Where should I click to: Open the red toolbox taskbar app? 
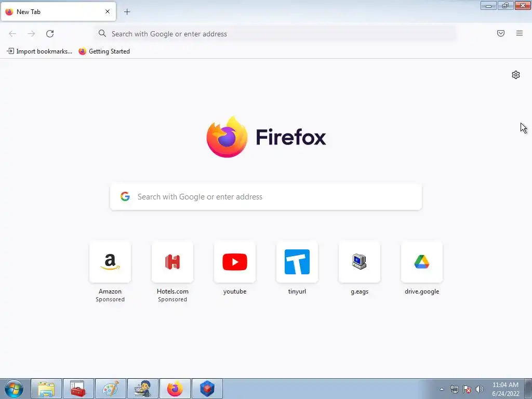coord(78,389)
